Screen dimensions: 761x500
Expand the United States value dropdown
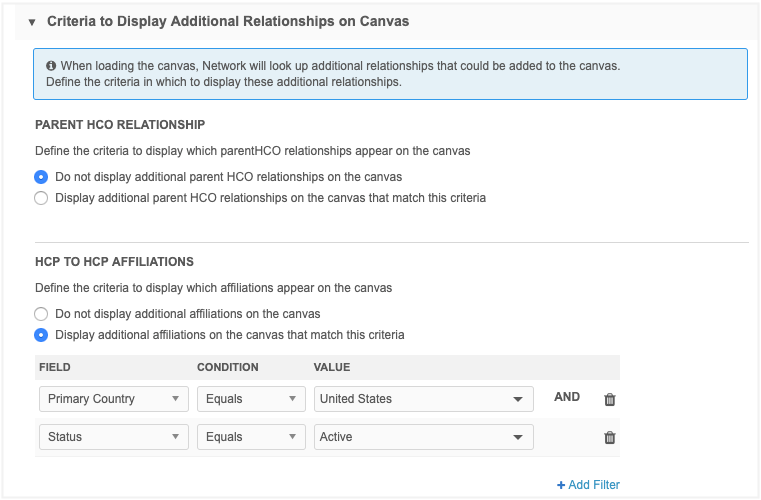(423, 399)
